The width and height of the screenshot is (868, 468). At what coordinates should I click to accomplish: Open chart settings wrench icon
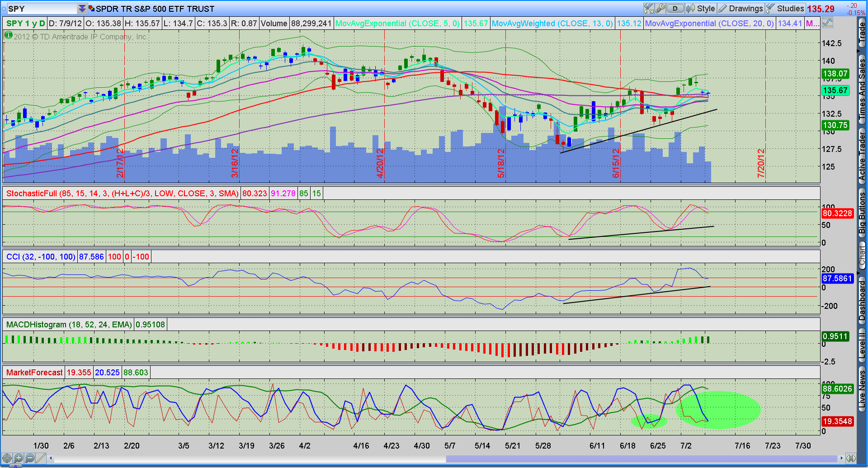coord(660,9)
